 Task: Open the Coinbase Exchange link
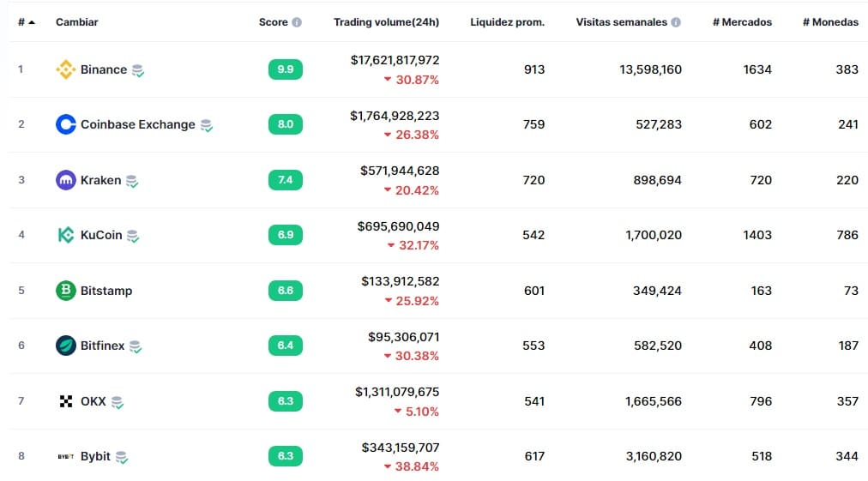138,124
